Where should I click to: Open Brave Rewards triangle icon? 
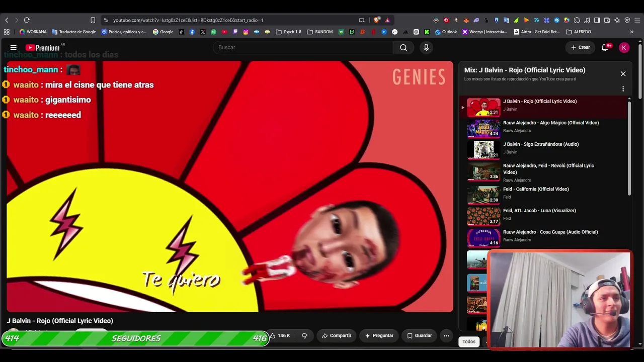[x=387, y=20]
